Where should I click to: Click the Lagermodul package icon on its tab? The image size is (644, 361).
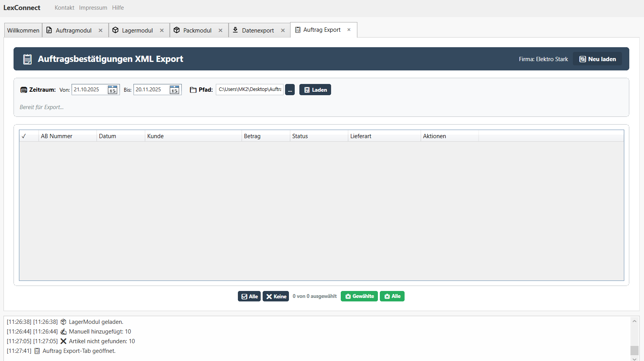(x=116, y=30)
